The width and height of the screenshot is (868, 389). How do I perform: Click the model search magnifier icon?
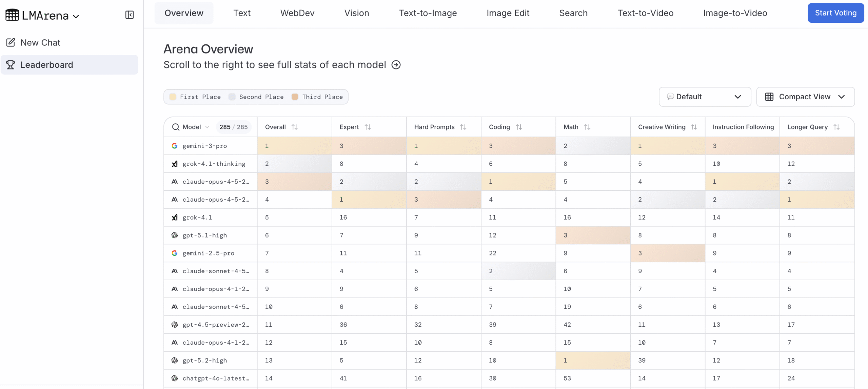[x=175, y=127]
